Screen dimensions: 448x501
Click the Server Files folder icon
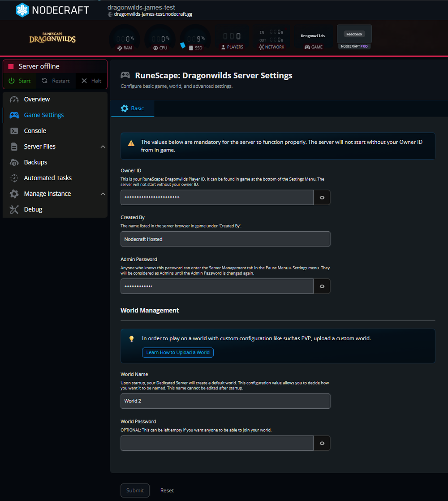pos(14,146)
